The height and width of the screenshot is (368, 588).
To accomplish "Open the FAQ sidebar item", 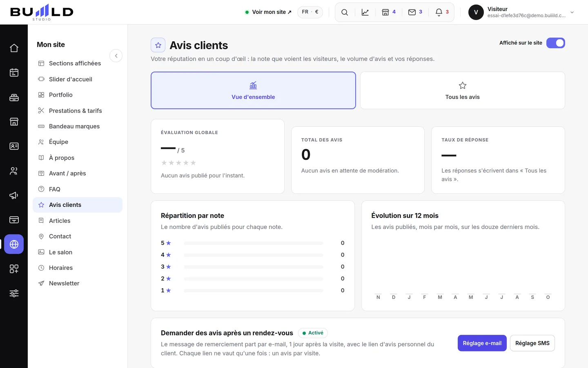I will [x=78, y=189].
